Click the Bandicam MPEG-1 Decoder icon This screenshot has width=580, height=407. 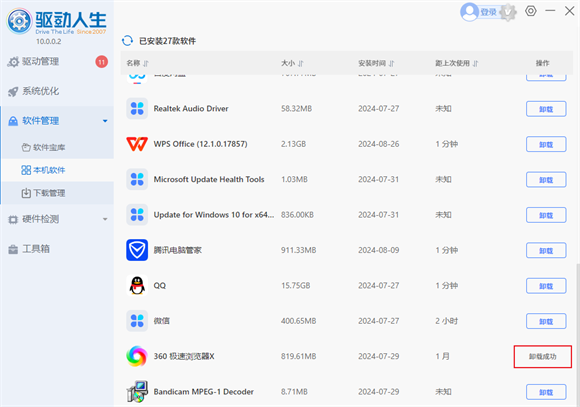coord(137,391)
